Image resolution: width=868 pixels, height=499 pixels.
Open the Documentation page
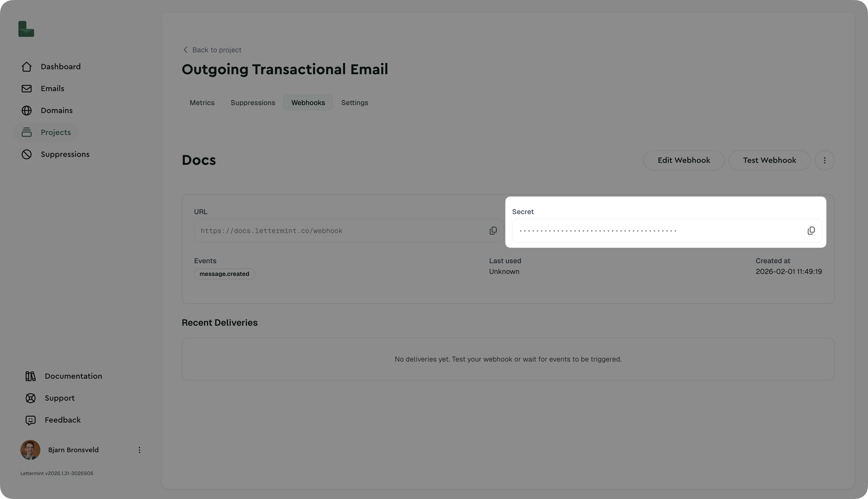tap(73, 376)
